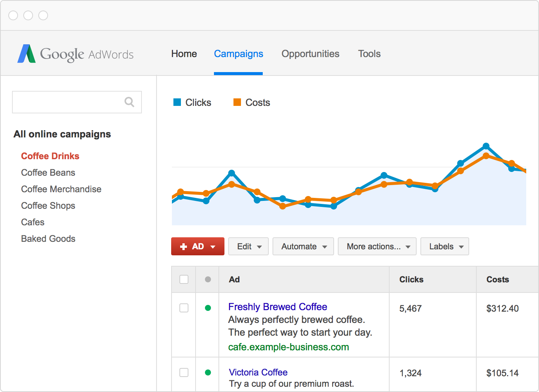Viewport: 539px width, 392px height.
Task: Click the 5,467 clicks value
Action: pyautogui.click(x=411, y=309)
